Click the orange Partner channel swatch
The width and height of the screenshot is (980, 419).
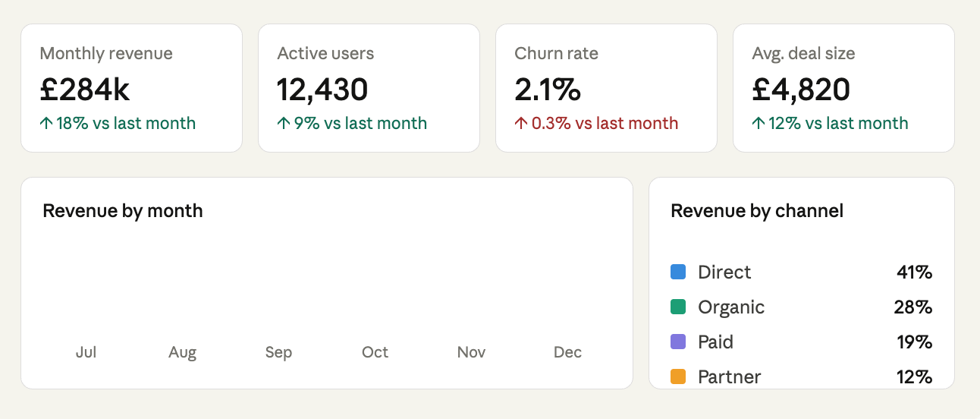coord(678,376)
